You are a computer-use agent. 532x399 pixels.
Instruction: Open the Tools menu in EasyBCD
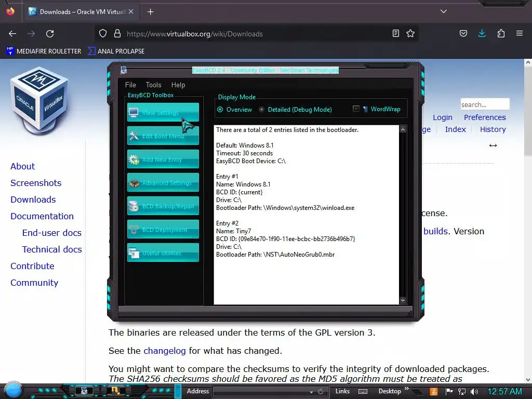[153, 85]
